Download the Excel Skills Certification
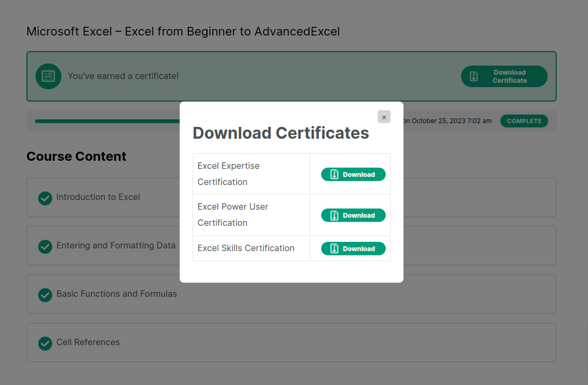Viewport: 588px width, 385px height. 353,248
